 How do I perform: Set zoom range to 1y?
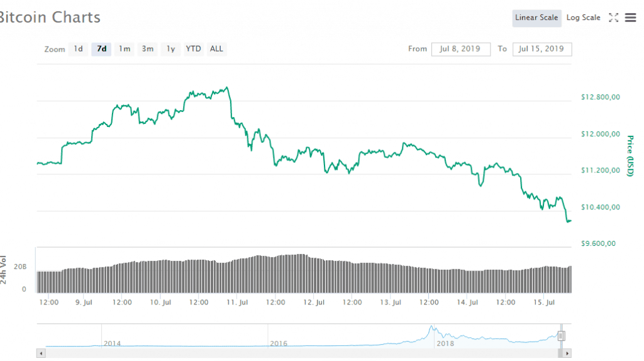pyautogui.click(x=170, y=49)
